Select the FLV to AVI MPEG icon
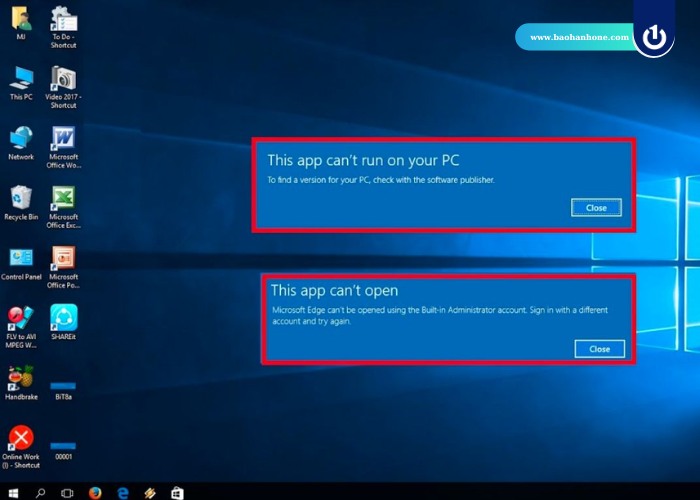This screenshot has height=500, width=700. 21,327
